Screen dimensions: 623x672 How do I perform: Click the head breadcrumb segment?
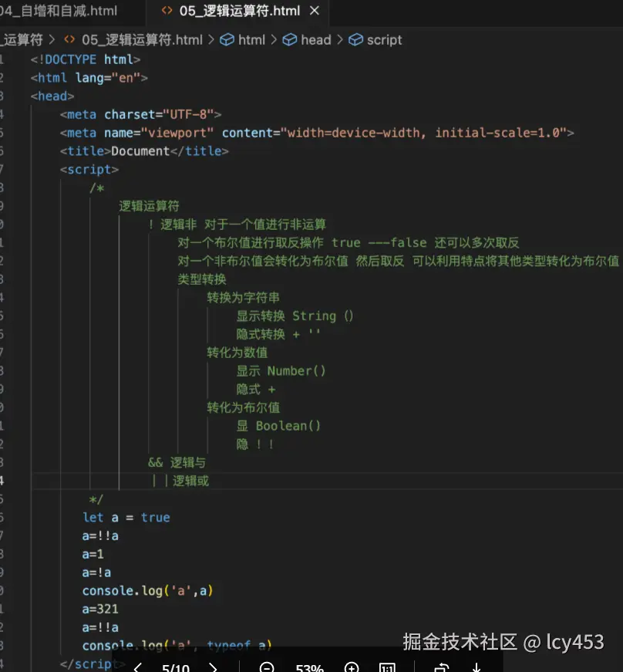[x=316, y=40]
